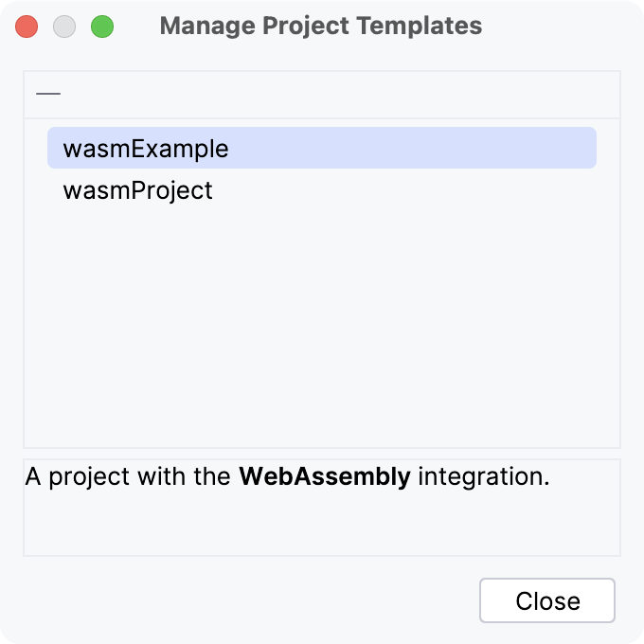644x644 pixels.
Task: Dismiss the templates dialog via Close
Action: 547,601
